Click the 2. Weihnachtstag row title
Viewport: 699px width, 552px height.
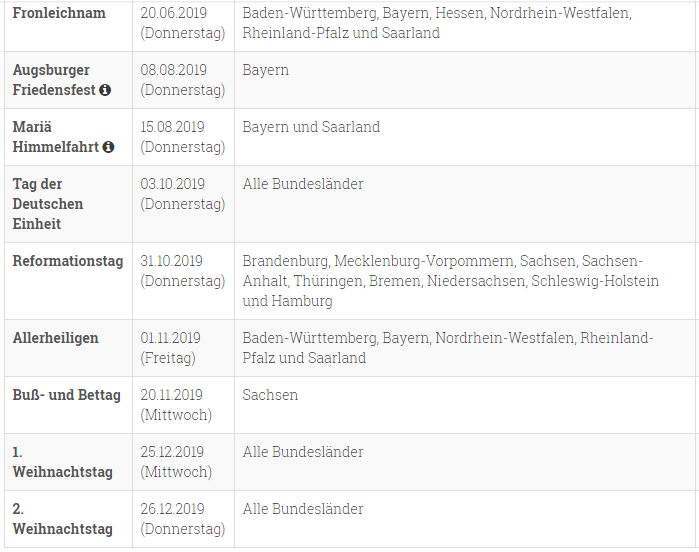[x=62, y=519]
